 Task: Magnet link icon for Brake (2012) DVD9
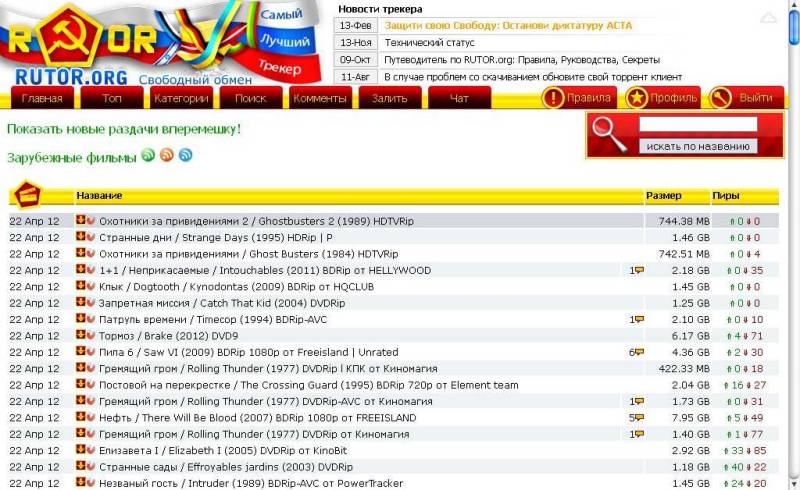(90, 335)
